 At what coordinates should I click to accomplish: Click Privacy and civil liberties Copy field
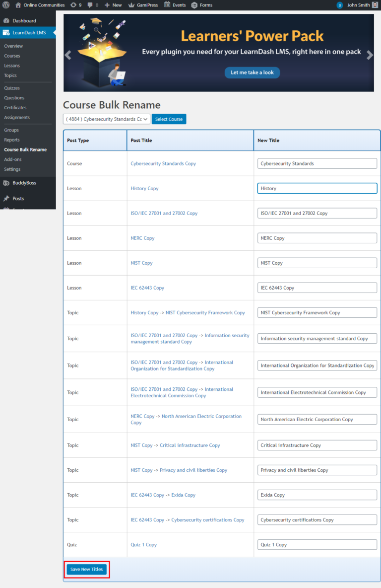(x=317, y=470)
